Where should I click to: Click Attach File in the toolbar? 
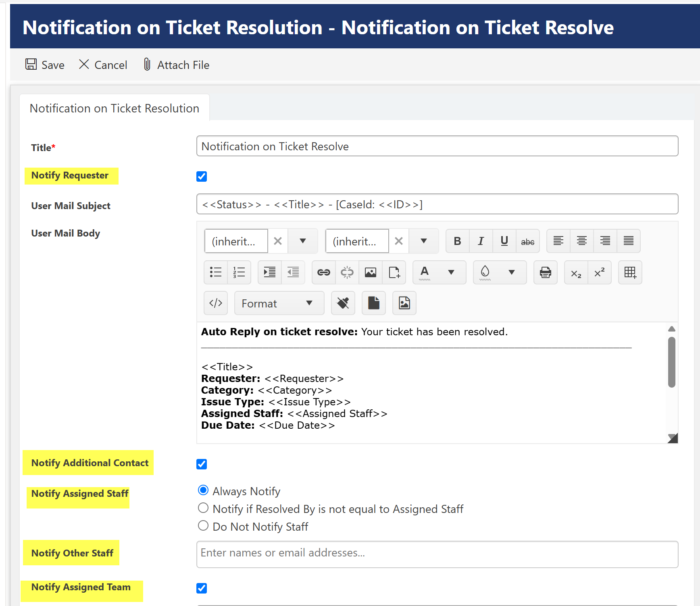(177, 65)
